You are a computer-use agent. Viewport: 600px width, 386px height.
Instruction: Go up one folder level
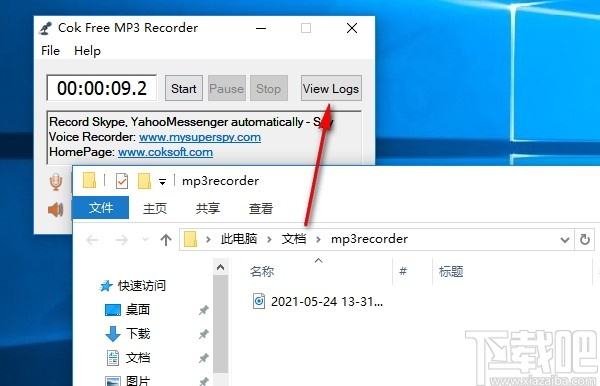pos(166,240)
